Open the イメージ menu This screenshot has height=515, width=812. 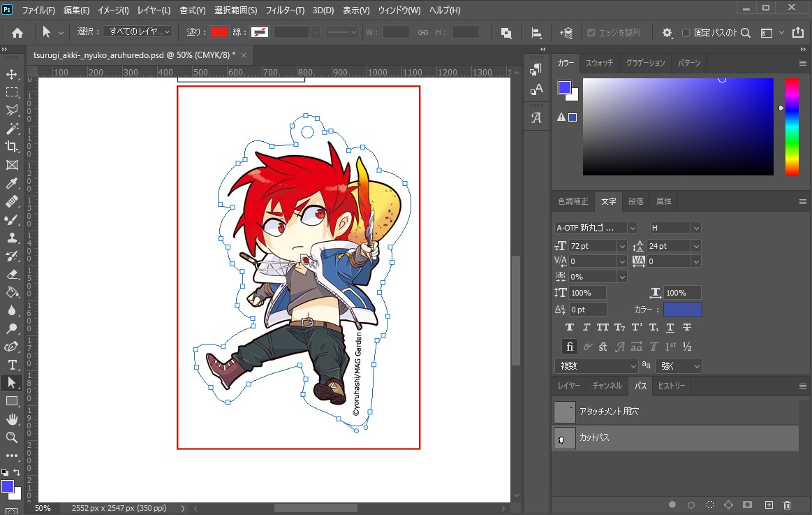113,10
